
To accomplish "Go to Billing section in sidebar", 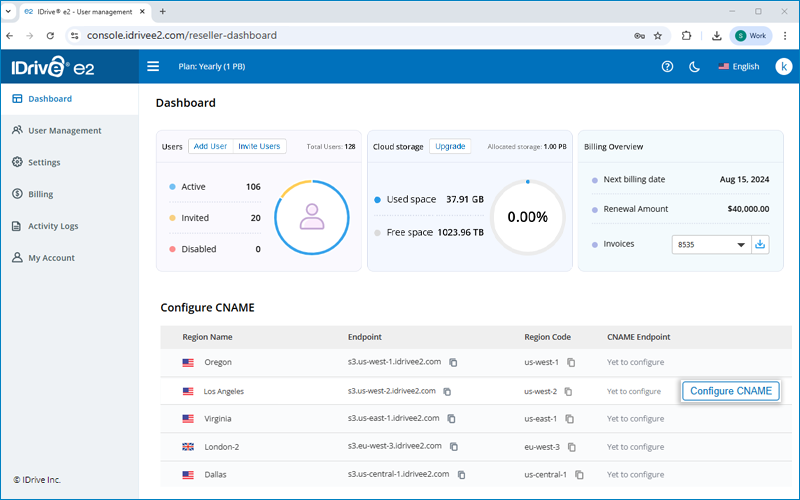I will tap(40, 194).
